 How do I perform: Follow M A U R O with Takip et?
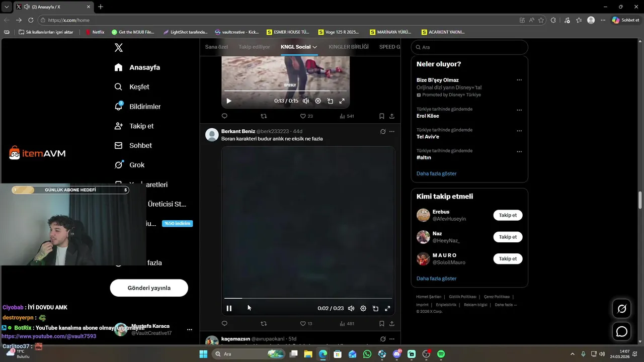click(x=508, y=258)
